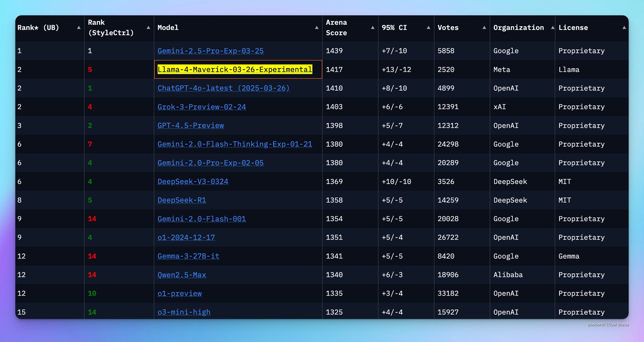This screenshot has height=342, width=644.
Task: Open GPT-4.5-Preview model link
Action: click(191, 126)
